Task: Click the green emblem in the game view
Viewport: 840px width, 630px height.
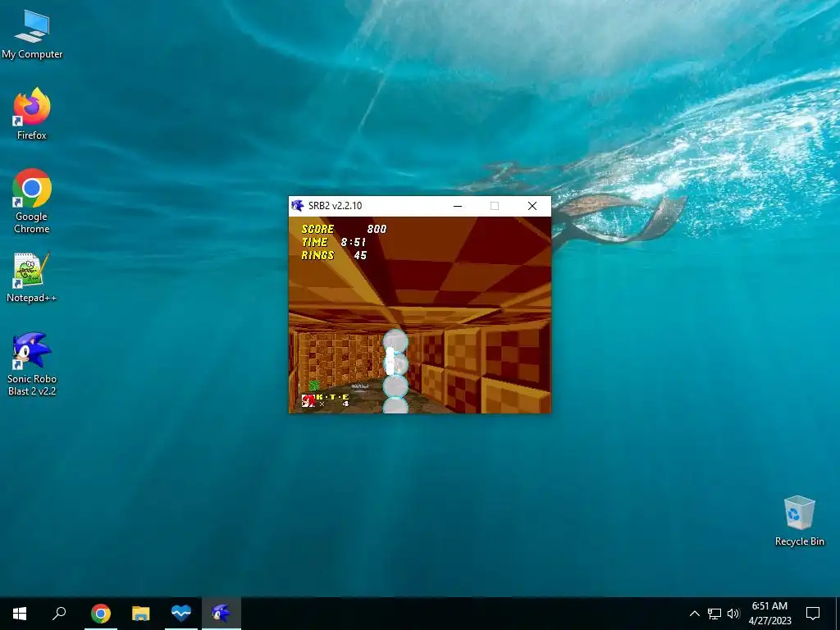Action: point(314,385)
